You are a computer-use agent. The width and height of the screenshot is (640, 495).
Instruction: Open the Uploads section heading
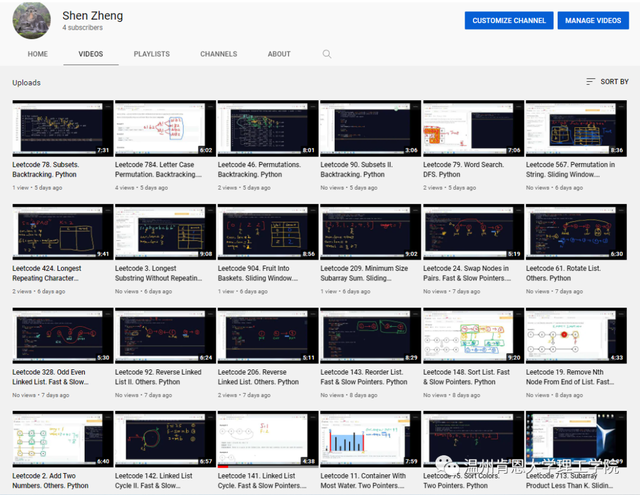[x=26, y=83]
